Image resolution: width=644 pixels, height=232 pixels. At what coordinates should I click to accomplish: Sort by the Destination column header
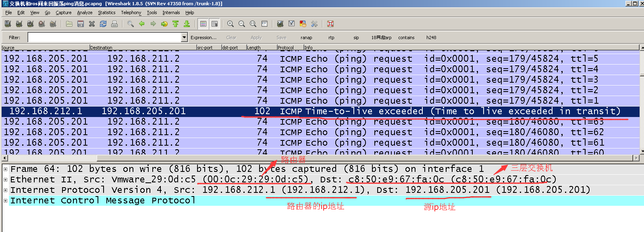coord(143,47)
